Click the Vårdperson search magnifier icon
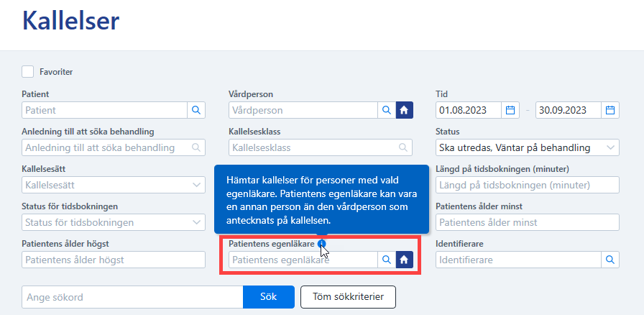The width and height of the screenshot is (644, 315). [x=387, y=110]
